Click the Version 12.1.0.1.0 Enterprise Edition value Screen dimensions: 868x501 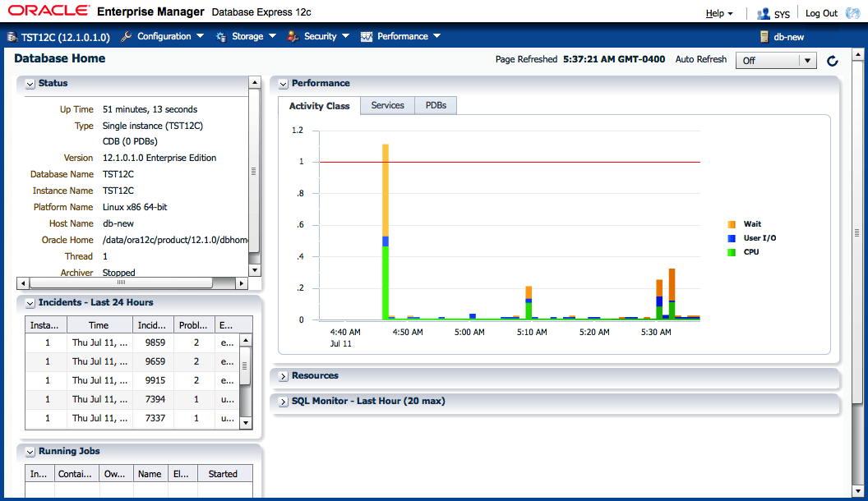[159, 159]
